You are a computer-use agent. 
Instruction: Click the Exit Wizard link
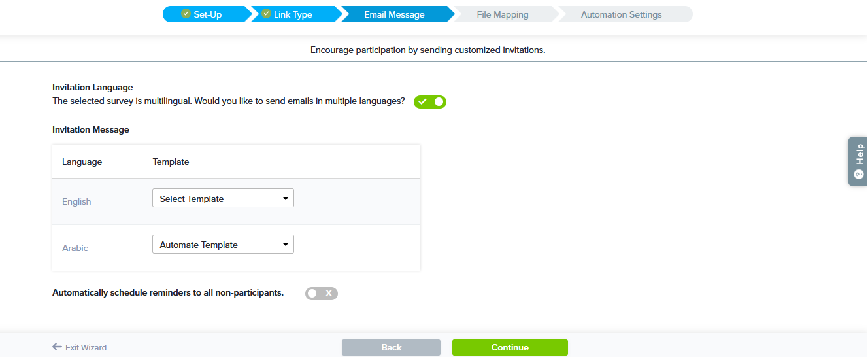point(86,348)
